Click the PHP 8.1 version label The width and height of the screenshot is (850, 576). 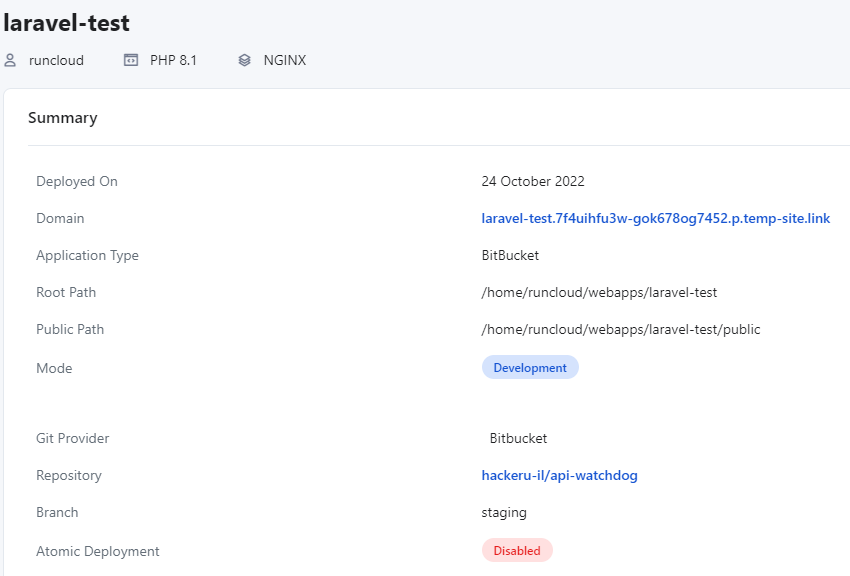click(x=173, y=60)
